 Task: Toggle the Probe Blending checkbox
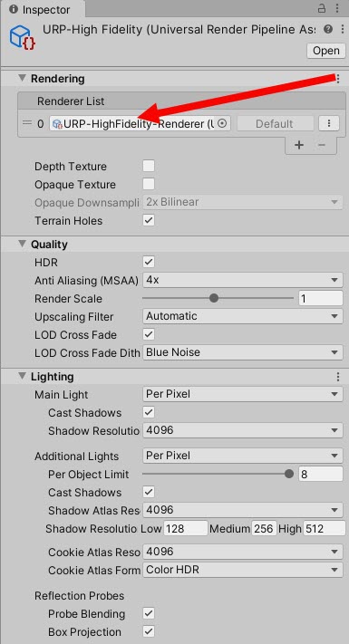click(149, 613)
